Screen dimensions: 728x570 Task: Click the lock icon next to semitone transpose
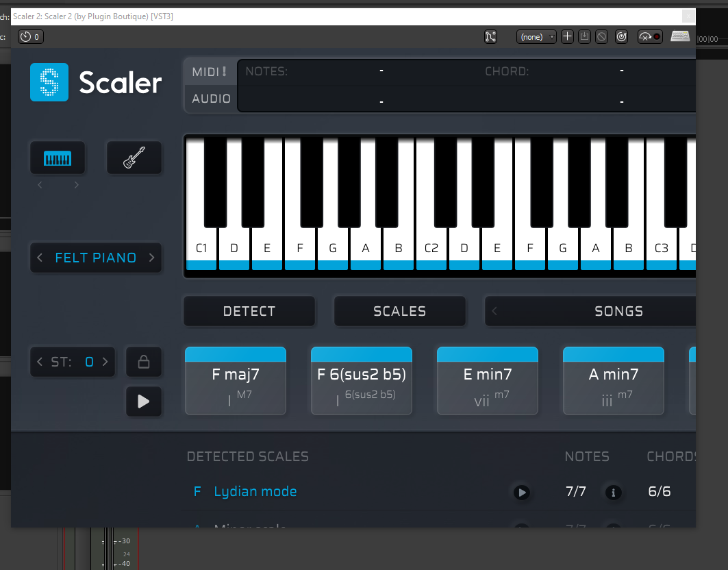click(x=144, y=362)
